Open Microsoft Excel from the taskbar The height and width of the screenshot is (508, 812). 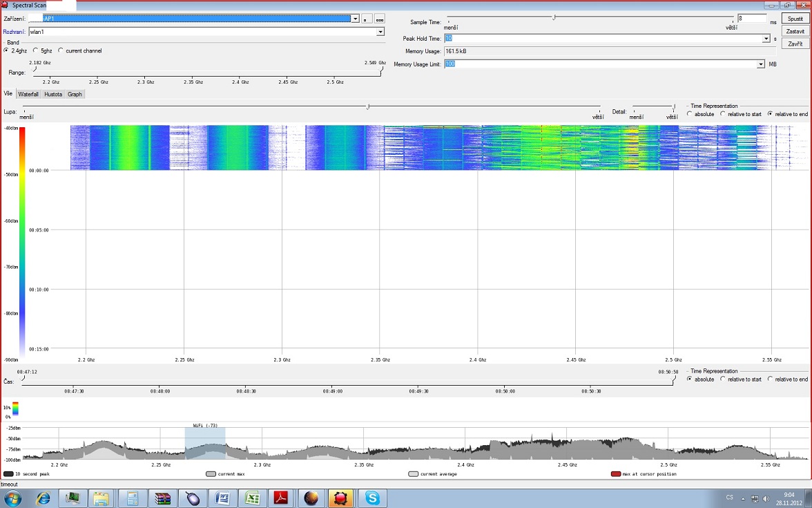coord(251,499)
